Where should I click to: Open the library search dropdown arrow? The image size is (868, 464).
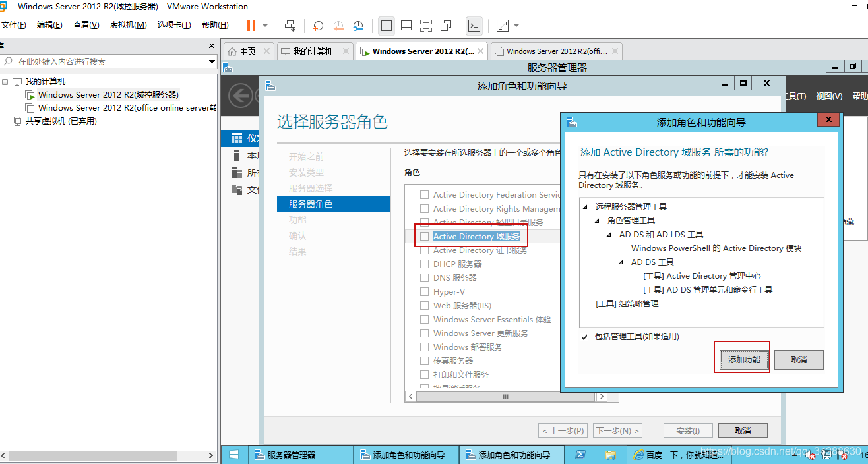click(x=212, y=61)
